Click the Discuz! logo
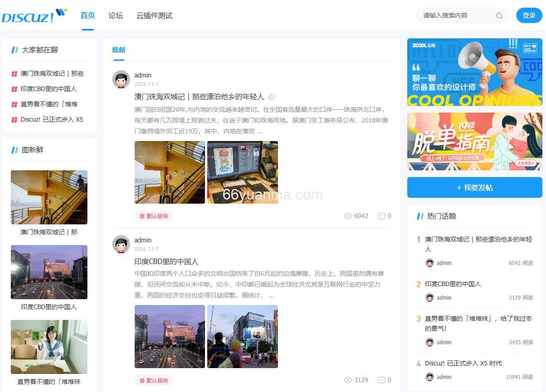 [x=29, y=15]
